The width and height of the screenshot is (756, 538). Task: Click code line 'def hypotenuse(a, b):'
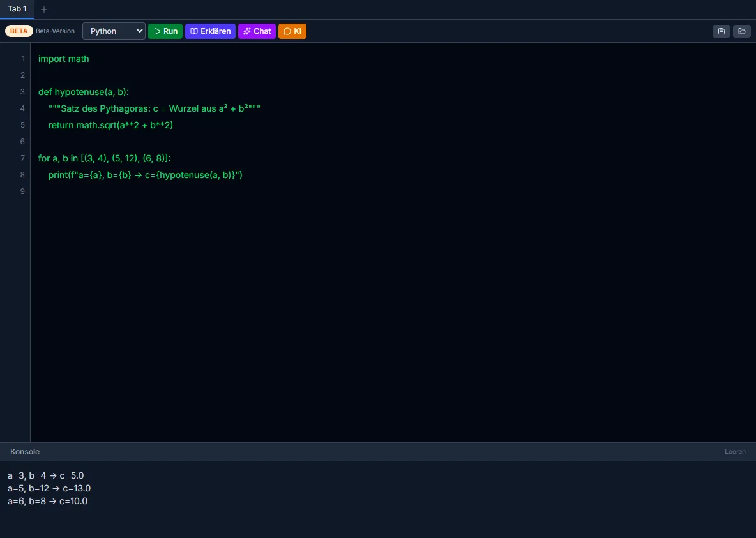84,92
